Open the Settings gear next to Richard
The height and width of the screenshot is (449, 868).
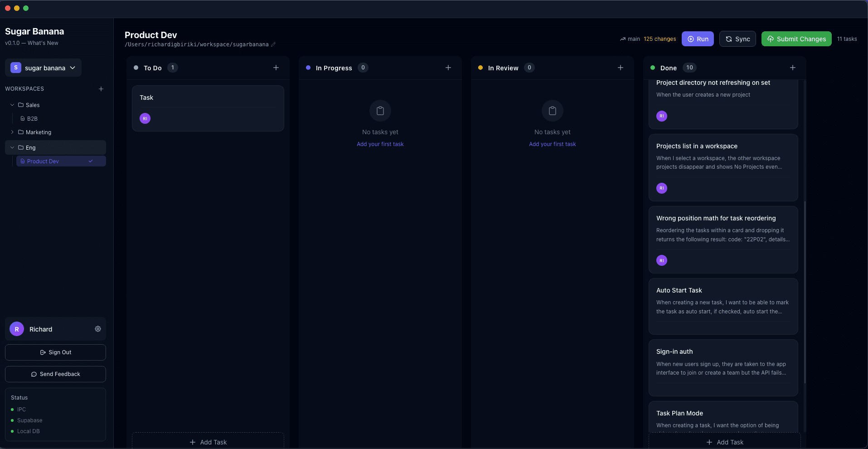click(98, 329)
